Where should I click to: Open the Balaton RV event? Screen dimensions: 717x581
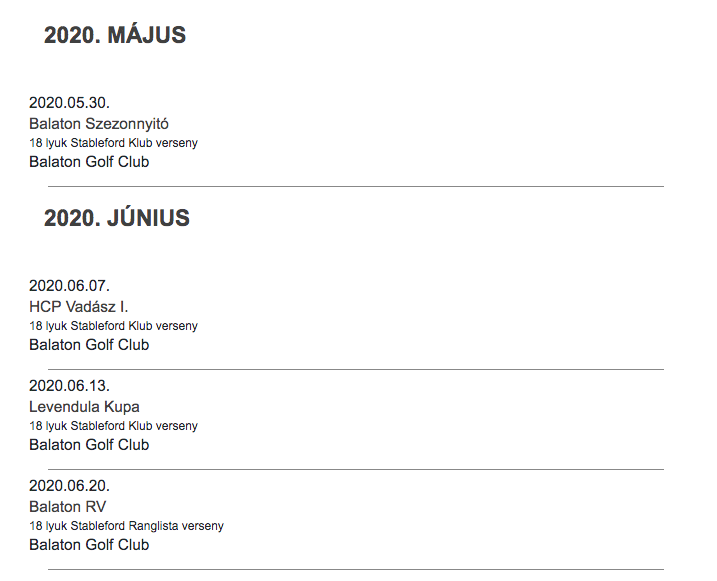[x=67, y=507]
